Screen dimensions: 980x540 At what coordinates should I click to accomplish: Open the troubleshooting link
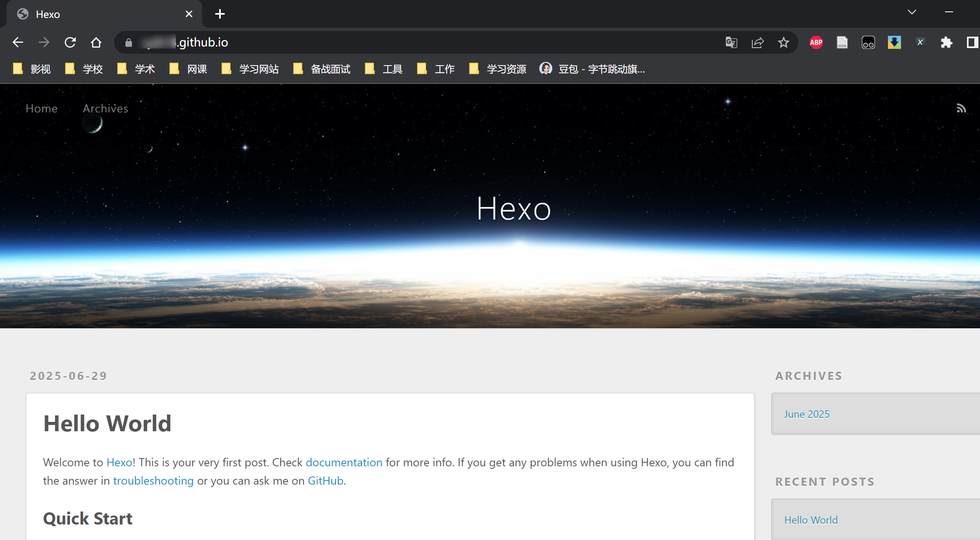click(x=153, y=481)
